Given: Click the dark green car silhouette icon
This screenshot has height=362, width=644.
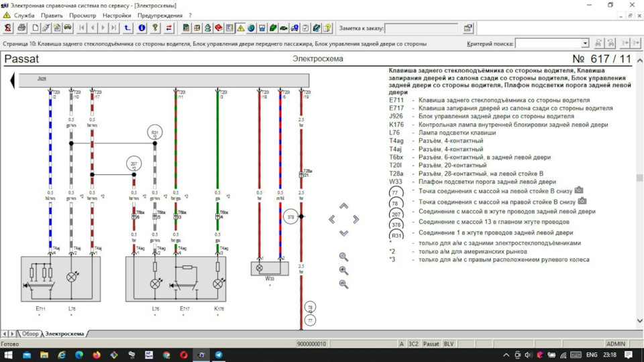Looking at the screenshot, I should pos(284,28).
